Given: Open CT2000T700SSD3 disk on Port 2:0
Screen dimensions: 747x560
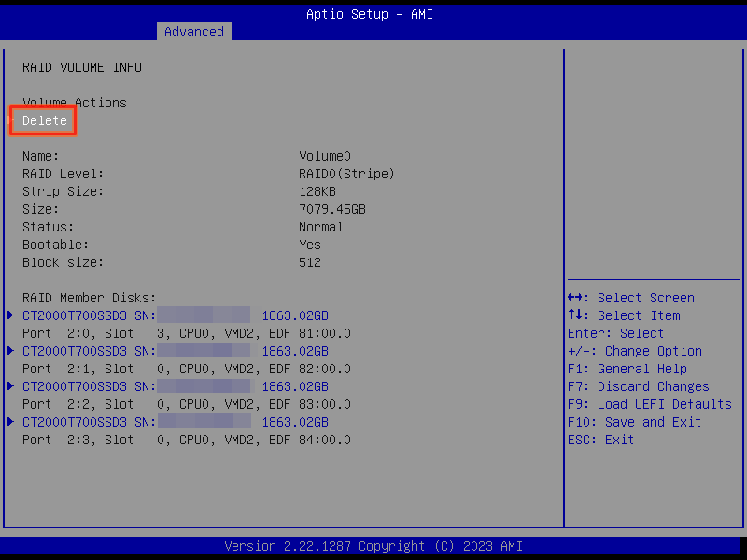Looking at the screenshot, I should pyautogui.click(x=176, y=315).
